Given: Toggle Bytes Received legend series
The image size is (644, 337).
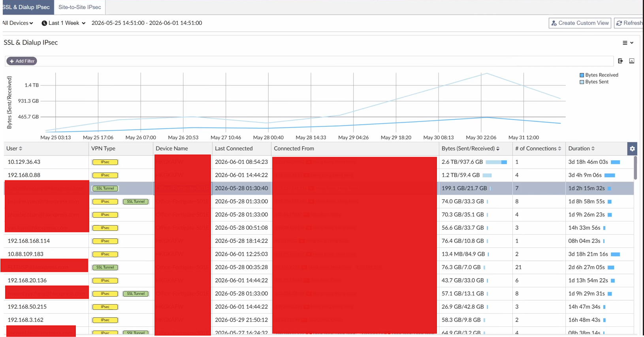Looking at the screenshot, I should point(599,75).
